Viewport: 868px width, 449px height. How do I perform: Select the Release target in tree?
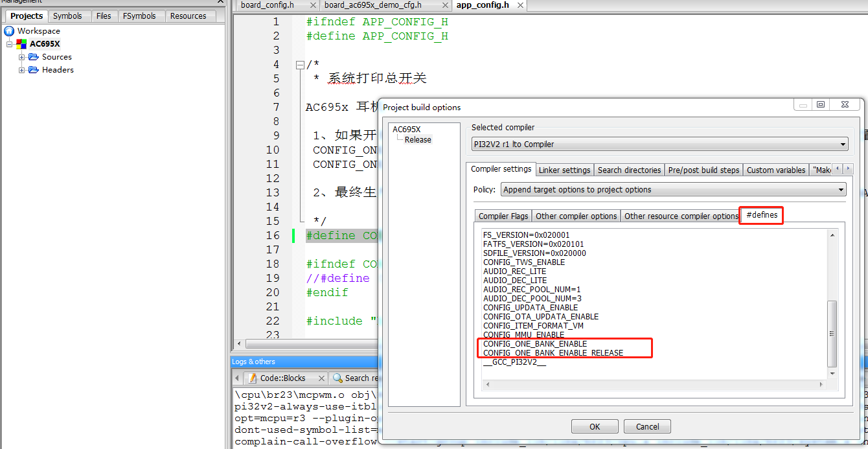tap(418, 139)
